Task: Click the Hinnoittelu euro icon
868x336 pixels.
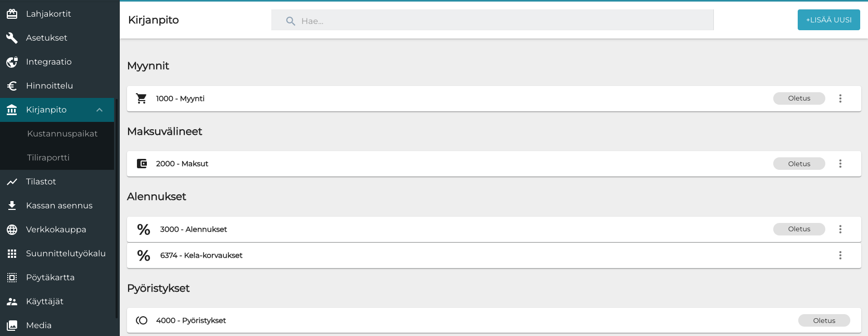Action: pyautogui.click(x=12, y=86)
